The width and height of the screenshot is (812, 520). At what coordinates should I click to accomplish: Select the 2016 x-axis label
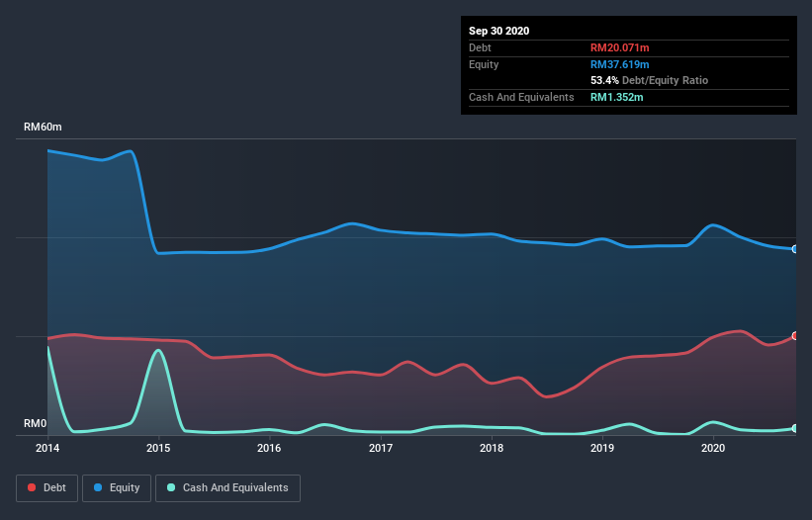click(x=269, y=448)
